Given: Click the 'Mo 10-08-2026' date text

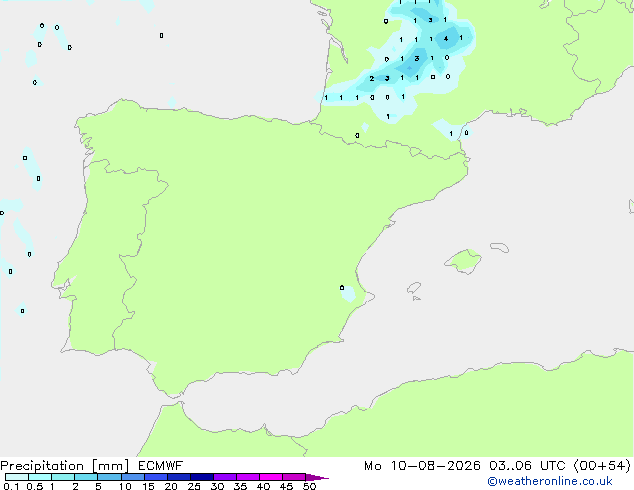Looking at the screenshot, I should (x=422, y=466).
